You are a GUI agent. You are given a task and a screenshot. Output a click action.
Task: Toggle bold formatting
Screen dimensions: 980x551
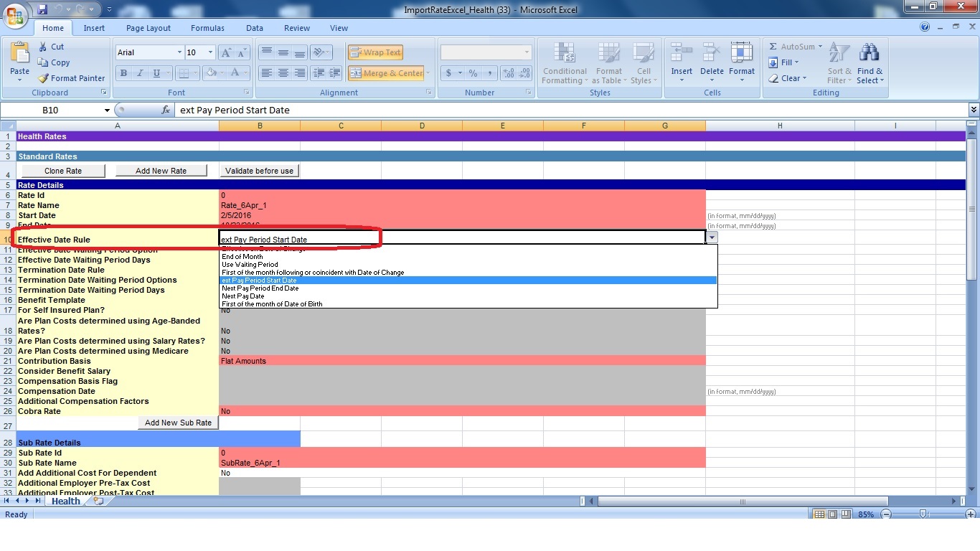pyautogui.click(x=123, y=73)
